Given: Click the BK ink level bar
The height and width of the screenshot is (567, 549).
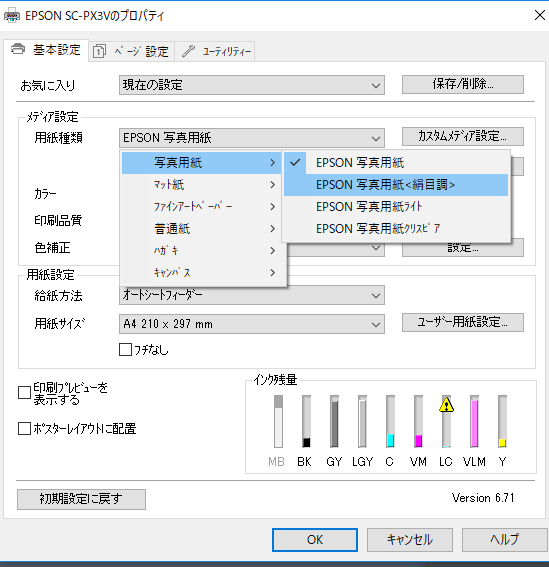Looking at the screenshot, I should 306,421.
